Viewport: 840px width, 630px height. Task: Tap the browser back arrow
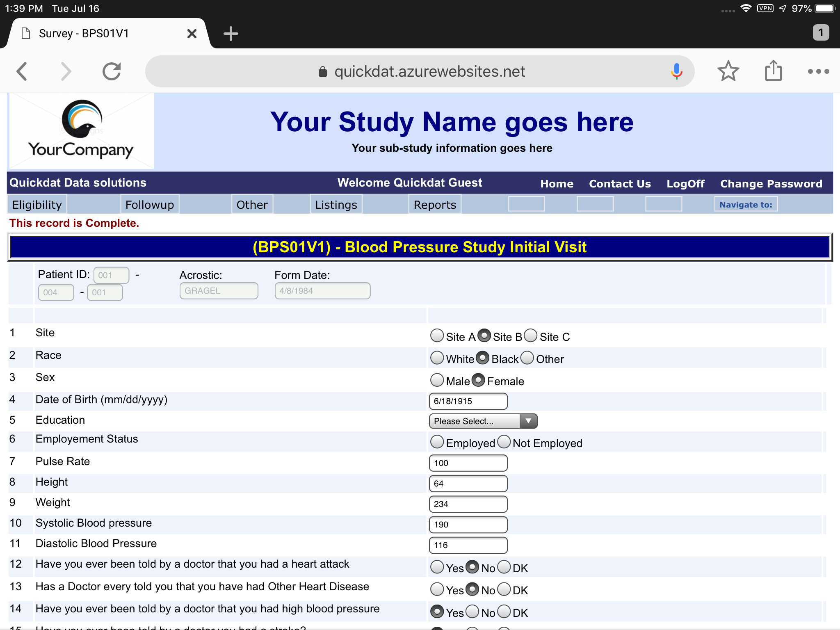click(x=22, y=71)
